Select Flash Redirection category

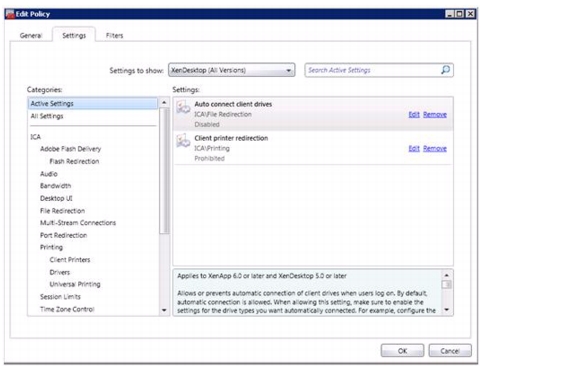(x=74, y=161)
